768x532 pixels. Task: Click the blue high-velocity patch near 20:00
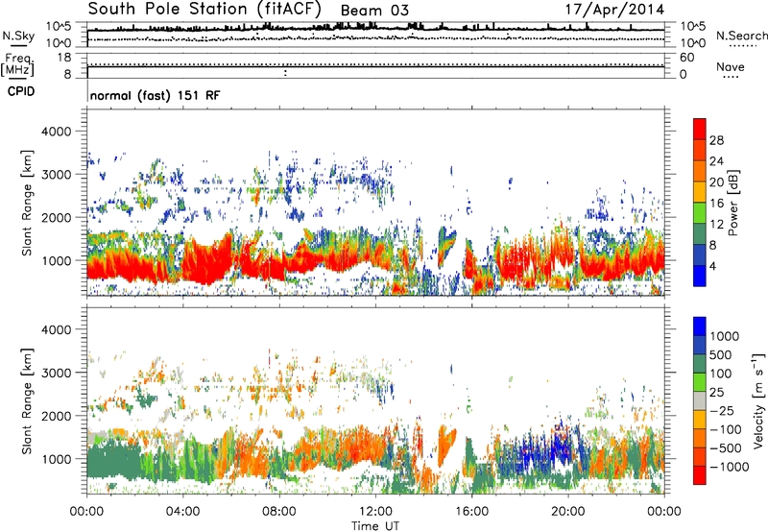pyautogui.click(x=560, y=443)
